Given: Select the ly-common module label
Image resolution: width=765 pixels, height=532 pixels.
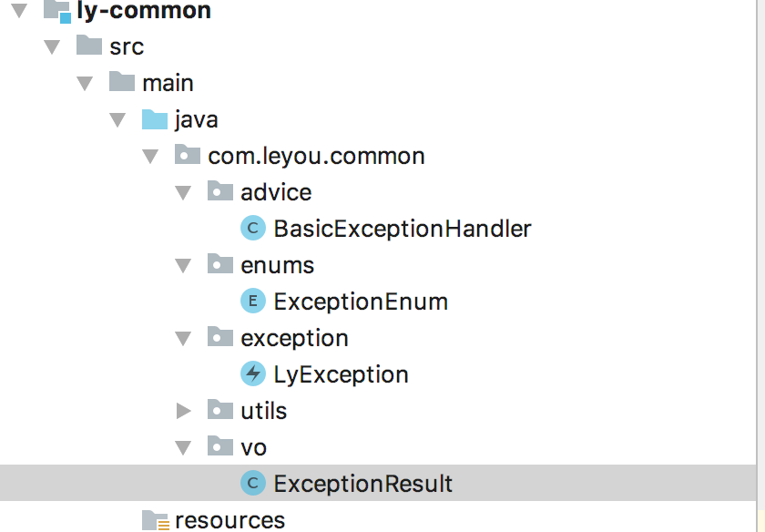Looking at the screenshot, I should (144, 11).
